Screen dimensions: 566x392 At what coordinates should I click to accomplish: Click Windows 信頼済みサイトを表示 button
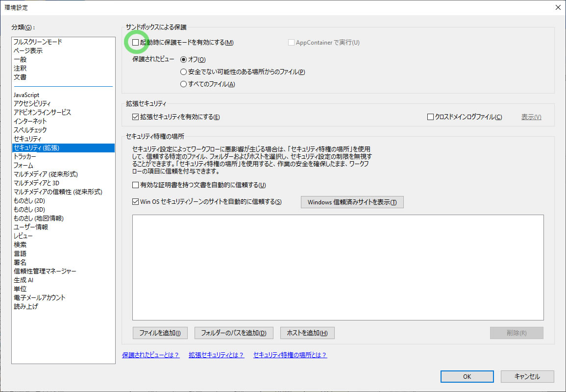[352, 202]
